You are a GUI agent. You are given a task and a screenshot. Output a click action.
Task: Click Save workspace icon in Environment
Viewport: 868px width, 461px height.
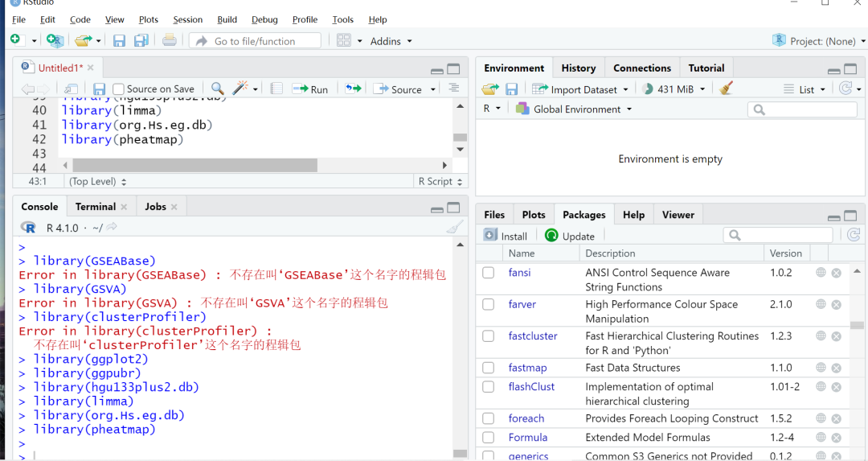click(x=511, y=89)
